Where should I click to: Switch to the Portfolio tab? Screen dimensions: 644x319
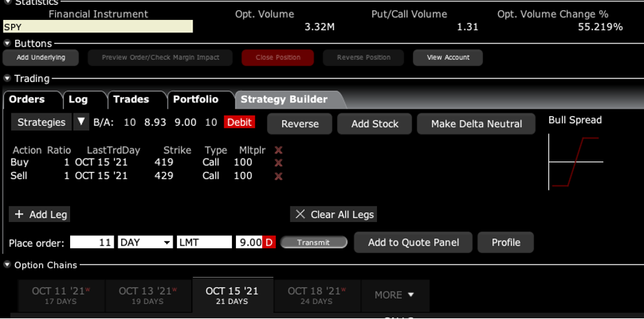tap(195, 100)
